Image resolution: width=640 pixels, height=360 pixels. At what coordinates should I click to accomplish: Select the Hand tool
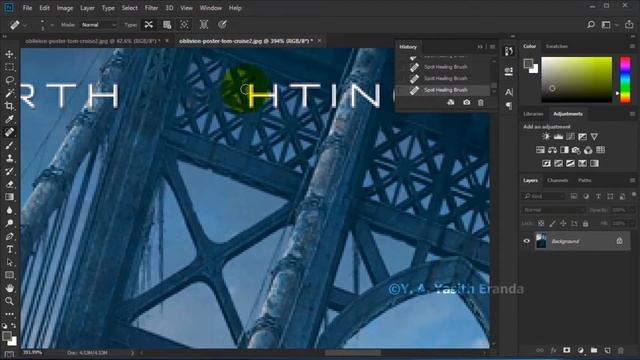click(9, 288)
